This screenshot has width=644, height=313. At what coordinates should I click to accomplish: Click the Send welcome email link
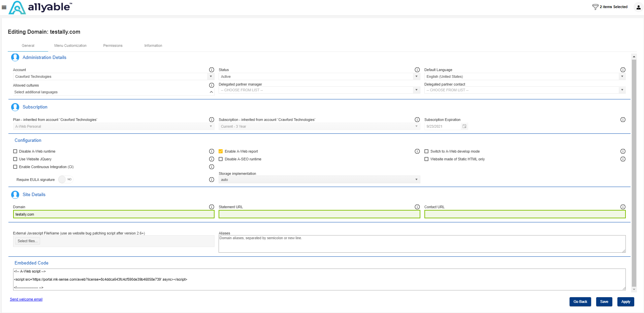tap(26, 299)
